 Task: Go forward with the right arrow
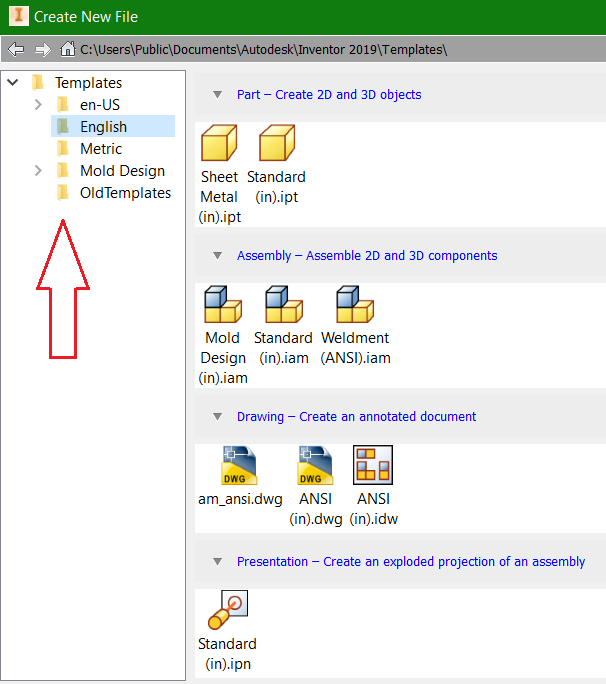point(43,49)
